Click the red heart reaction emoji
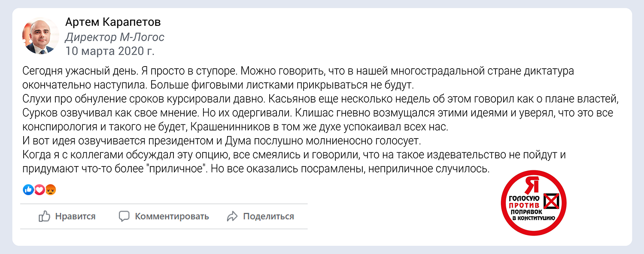644x254 pixels. pos(39,189)
